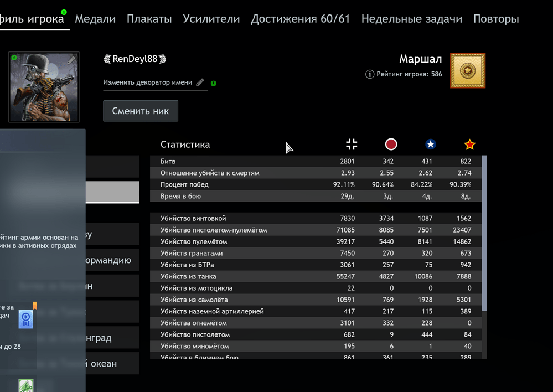This screenshot has width=553, height=392.
Task: Click the 'Изменить декоратор имени' link
Action: [x=147, y=82]
